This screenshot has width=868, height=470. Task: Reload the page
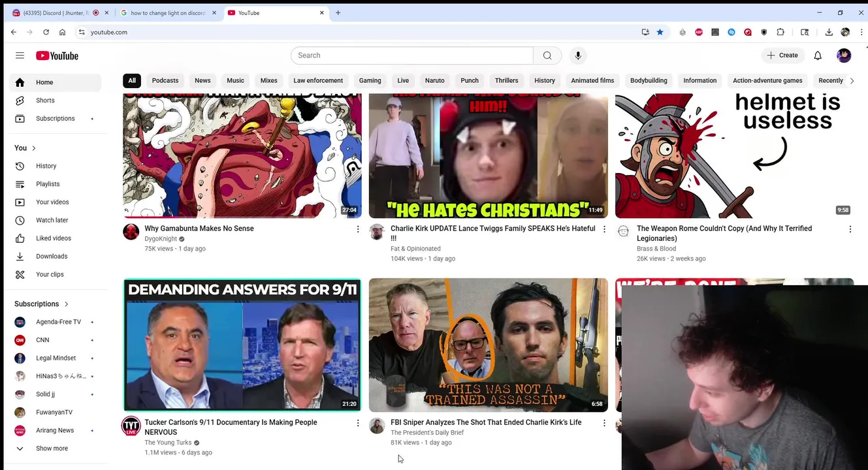point(46,32)
